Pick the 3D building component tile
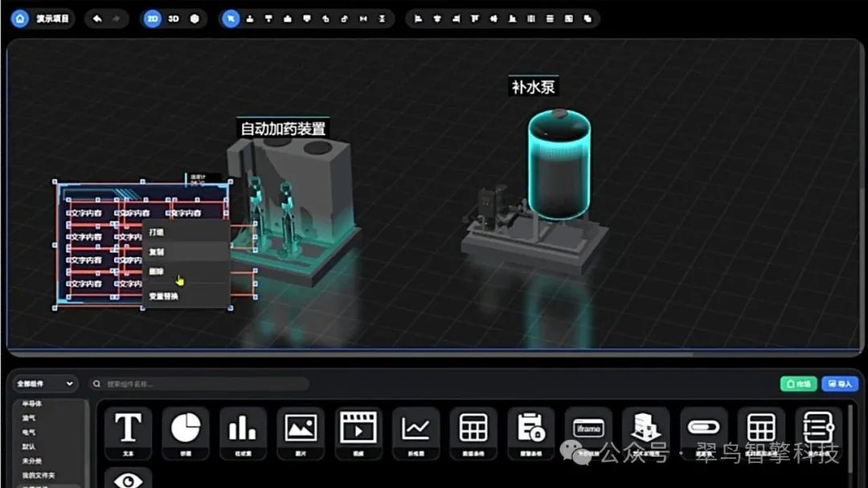Viewport: 868px width, 488px height. coord(646,433)
